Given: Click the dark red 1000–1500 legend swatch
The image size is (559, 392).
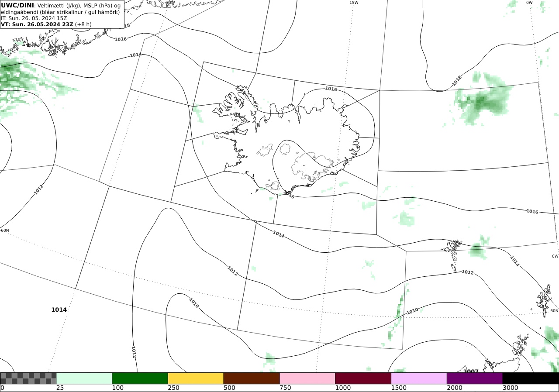Looking at the screenshot, I should click(363, 378).
